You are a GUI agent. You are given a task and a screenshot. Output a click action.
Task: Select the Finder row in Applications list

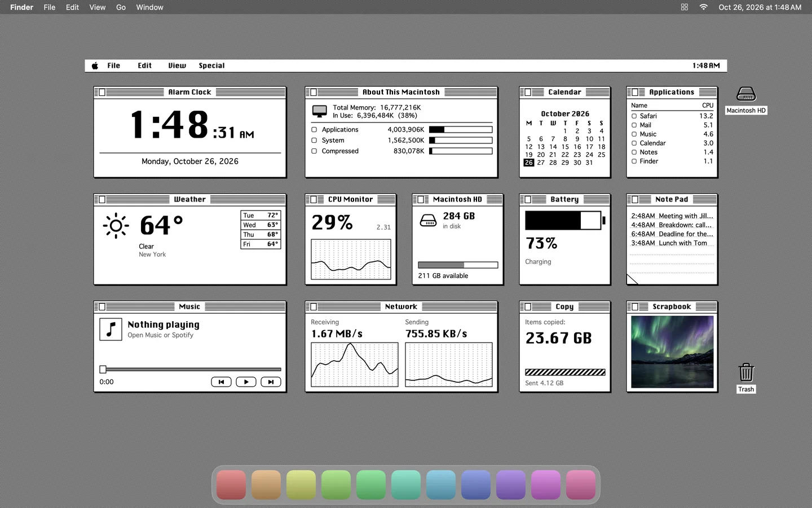point(672,161)
